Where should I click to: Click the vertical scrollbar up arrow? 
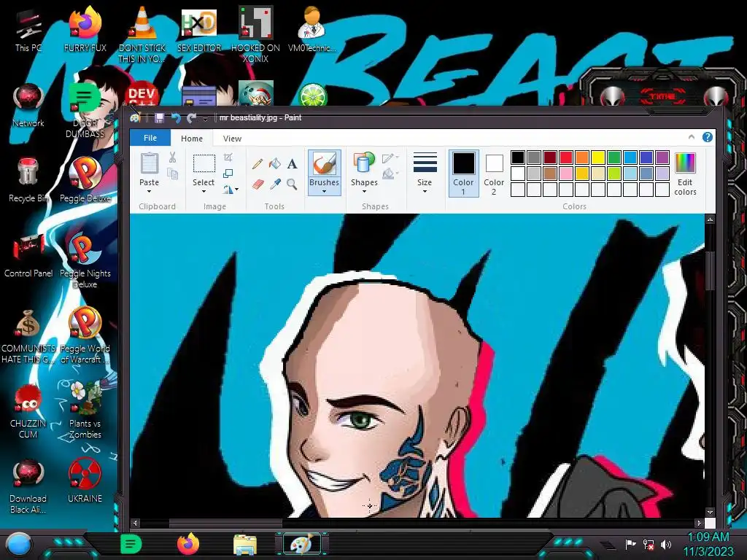tap(710, 219)
